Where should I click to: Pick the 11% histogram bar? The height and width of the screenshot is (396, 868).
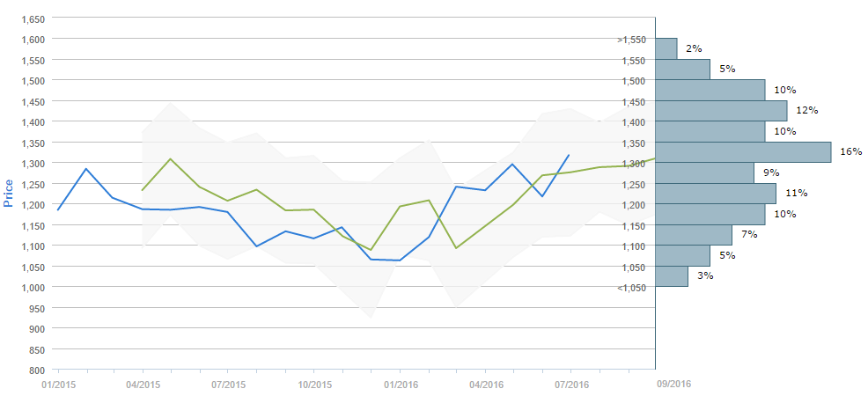point(717,194)
